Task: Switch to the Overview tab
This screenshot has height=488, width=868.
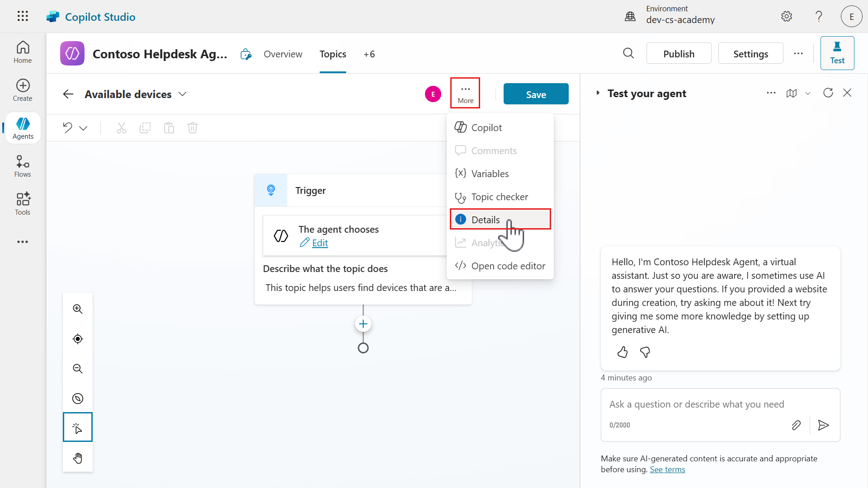Action: 283,54
